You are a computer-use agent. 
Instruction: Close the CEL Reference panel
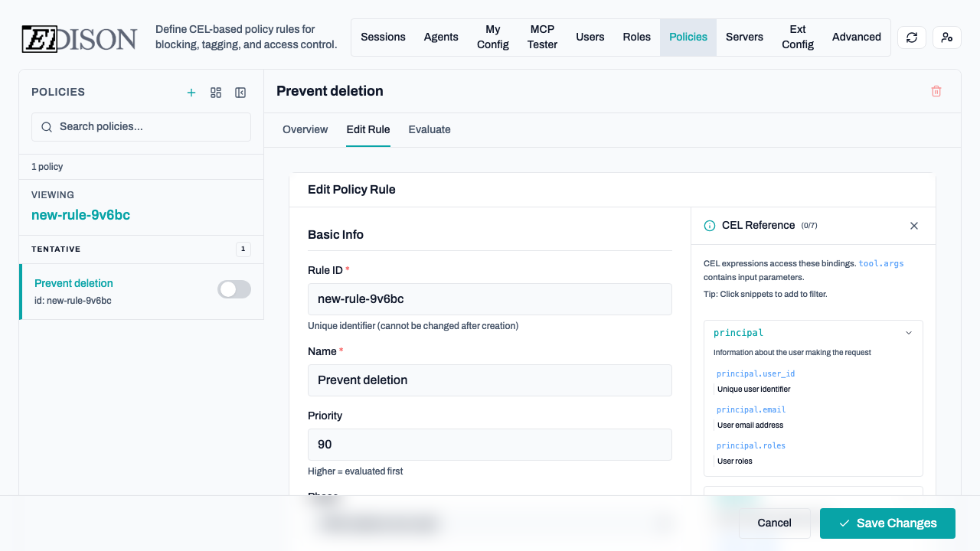913,226
